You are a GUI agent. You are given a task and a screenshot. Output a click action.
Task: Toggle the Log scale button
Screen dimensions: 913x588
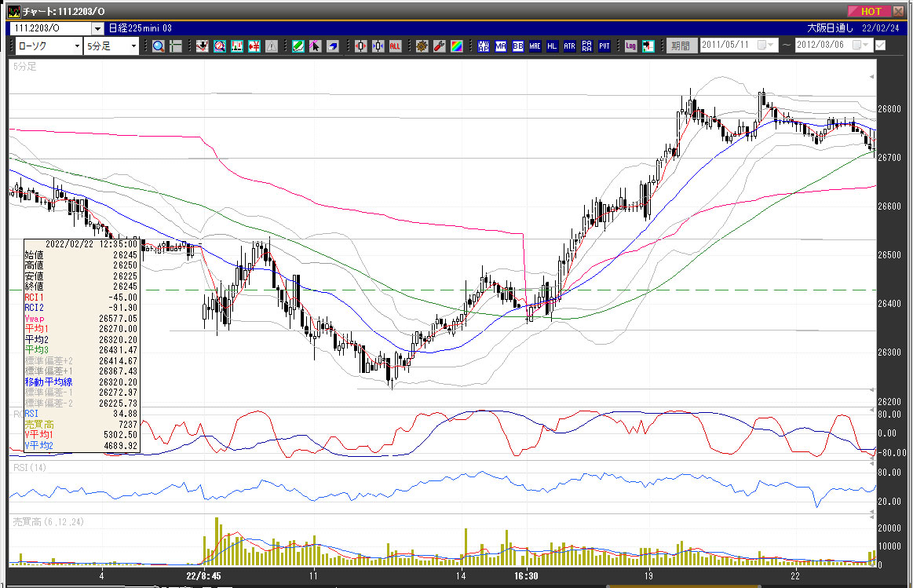631,46
